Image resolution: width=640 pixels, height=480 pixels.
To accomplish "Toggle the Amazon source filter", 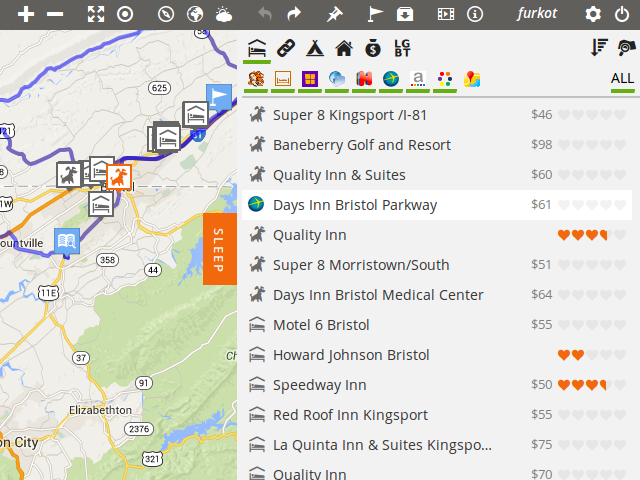I will pos(418,78).
